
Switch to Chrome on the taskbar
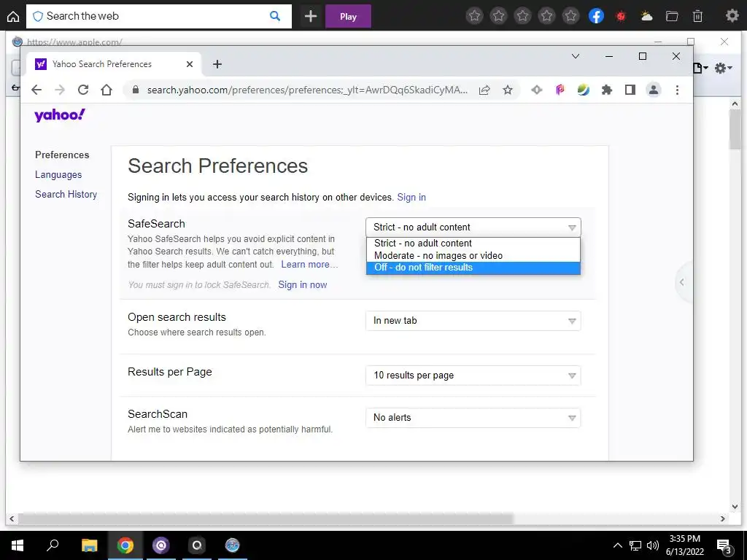coord(125,545)
